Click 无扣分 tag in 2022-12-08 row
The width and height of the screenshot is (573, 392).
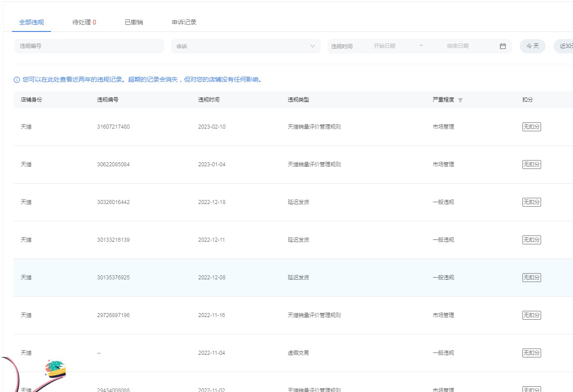point(532,278)
